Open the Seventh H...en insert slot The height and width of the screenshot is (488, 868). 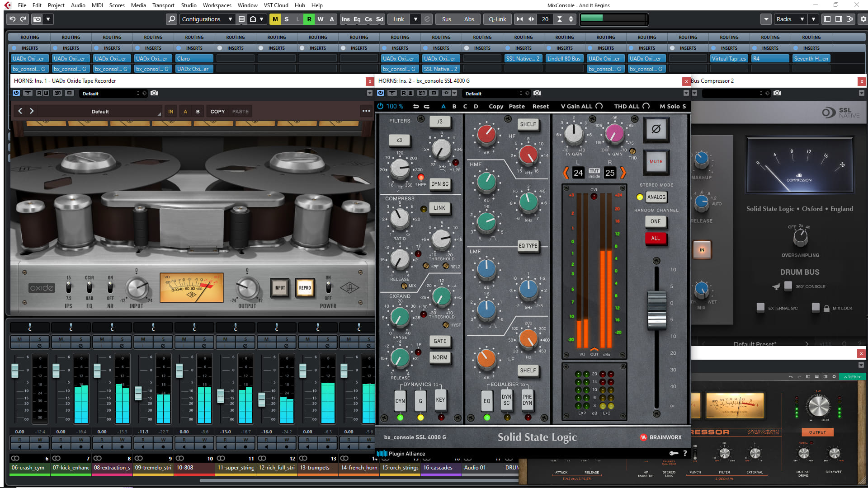click(x=811, y=58)
